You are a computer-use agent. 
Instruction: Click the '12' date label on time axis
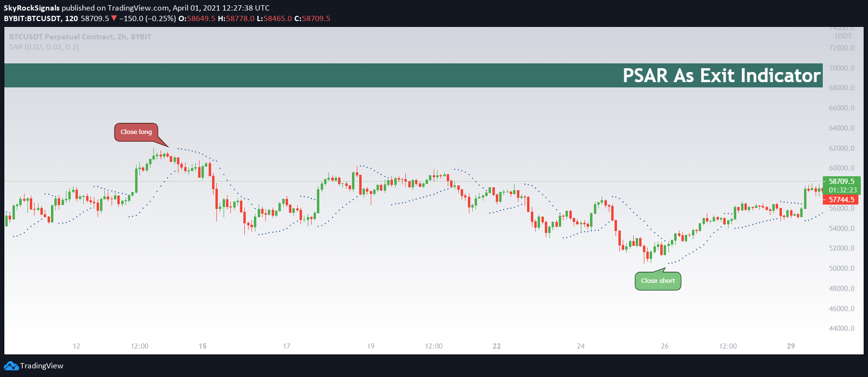tap(76, 346)
